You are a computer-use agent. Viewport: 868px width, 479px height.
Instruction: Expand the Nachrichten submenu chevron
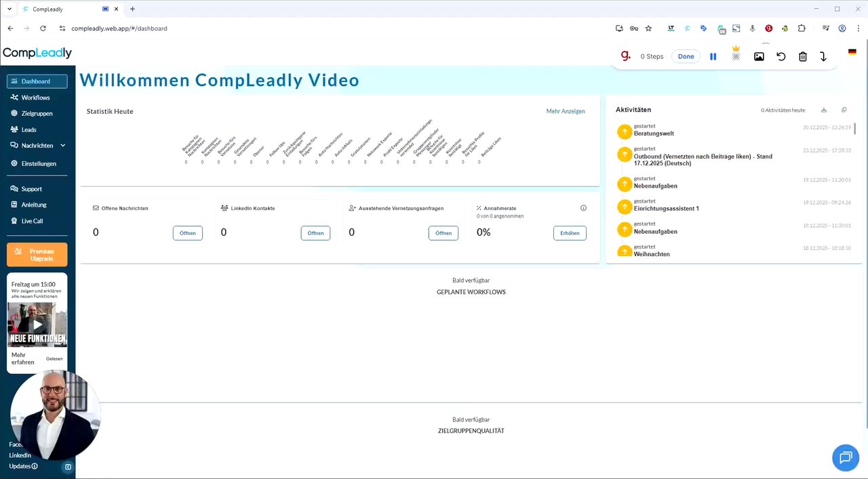(x=63, y=146)
